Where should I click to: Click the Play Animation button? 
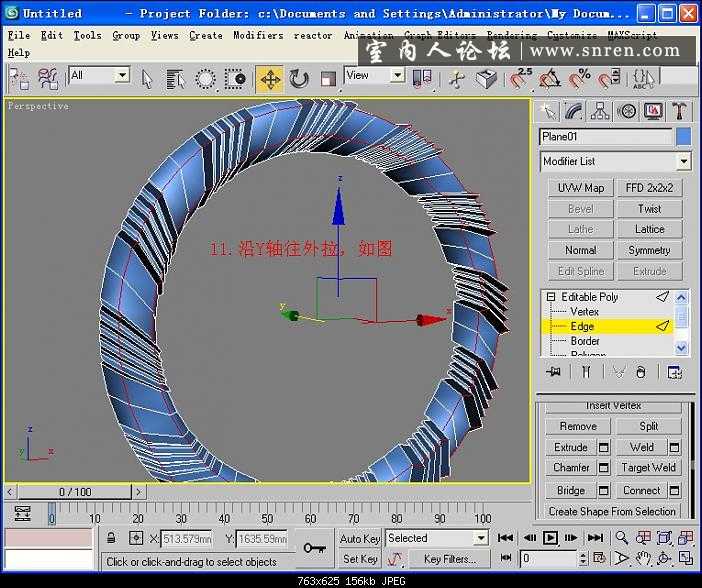point(550,538)
